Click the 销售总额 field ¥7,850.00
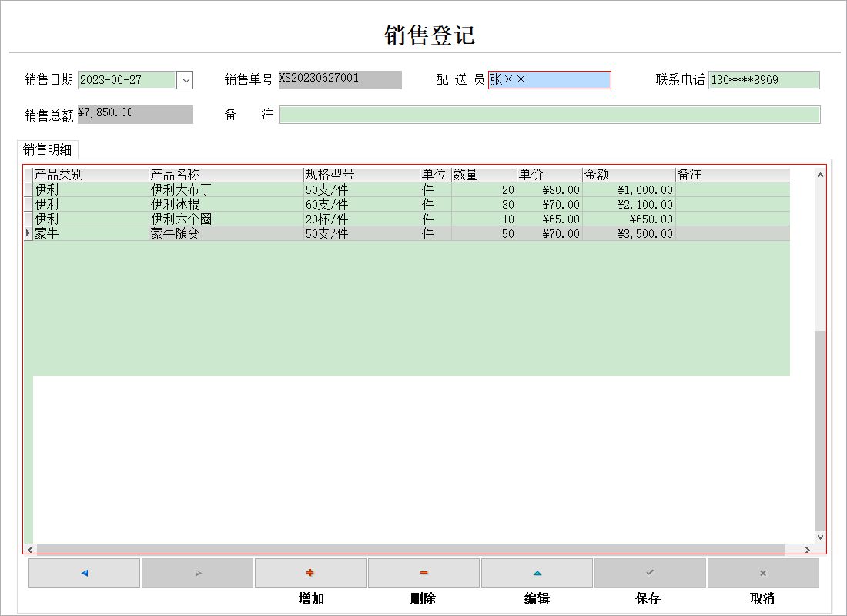 (x=136, y=115)
